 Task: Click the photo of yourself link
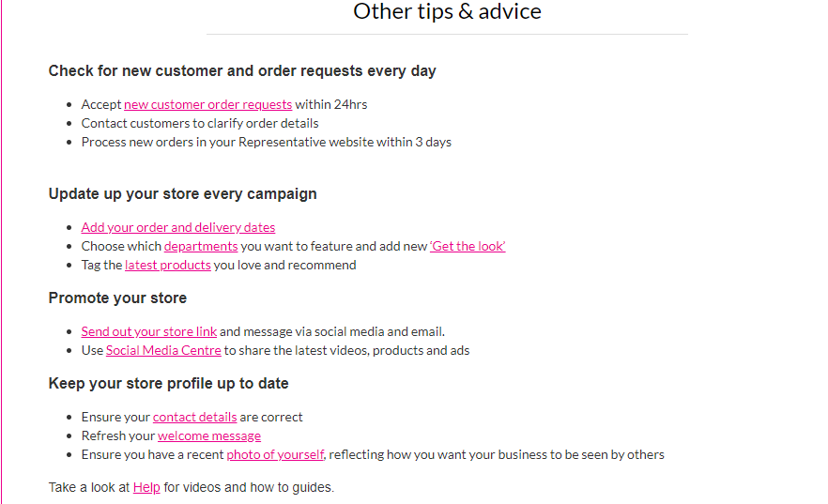coord(275,455)
